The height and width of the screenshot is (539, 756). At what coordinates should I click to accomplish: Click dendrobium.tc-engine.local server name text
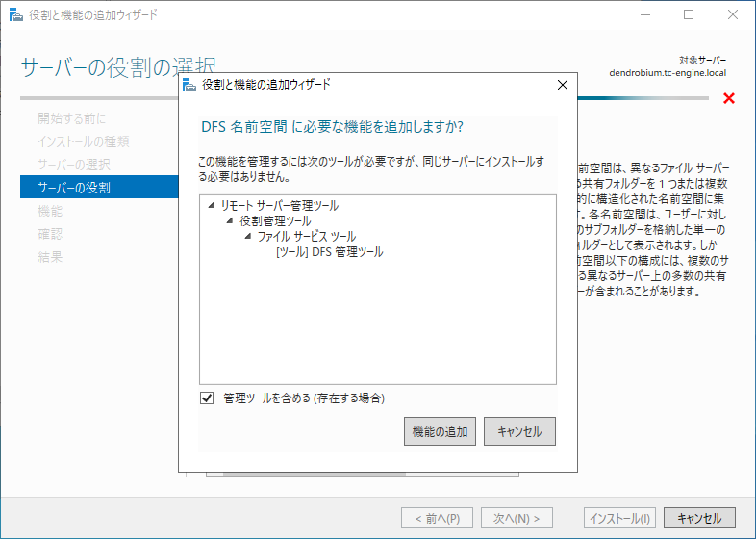tap(668, 73)
